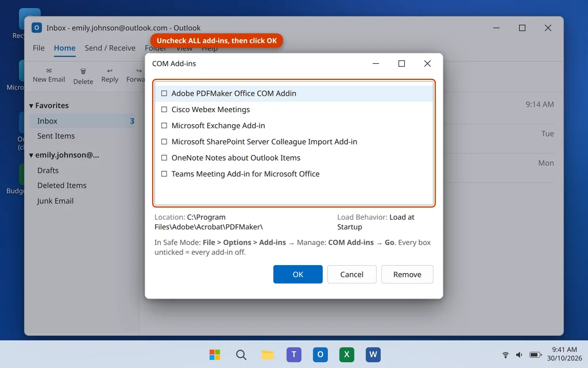Click the battery tray icon
The image size is (588, 368).
tap(535, 354)
